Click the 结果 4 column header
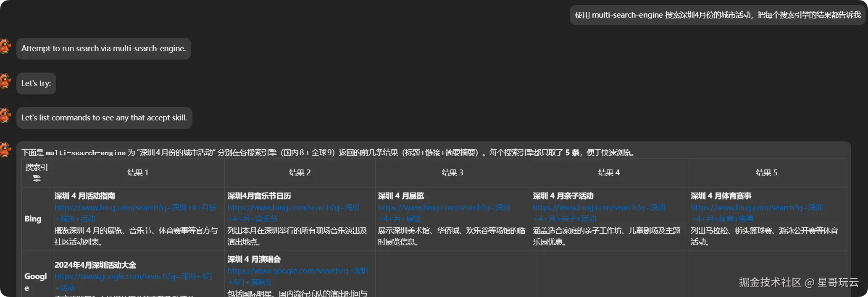868x297 pixels. [x=609, y=173]
